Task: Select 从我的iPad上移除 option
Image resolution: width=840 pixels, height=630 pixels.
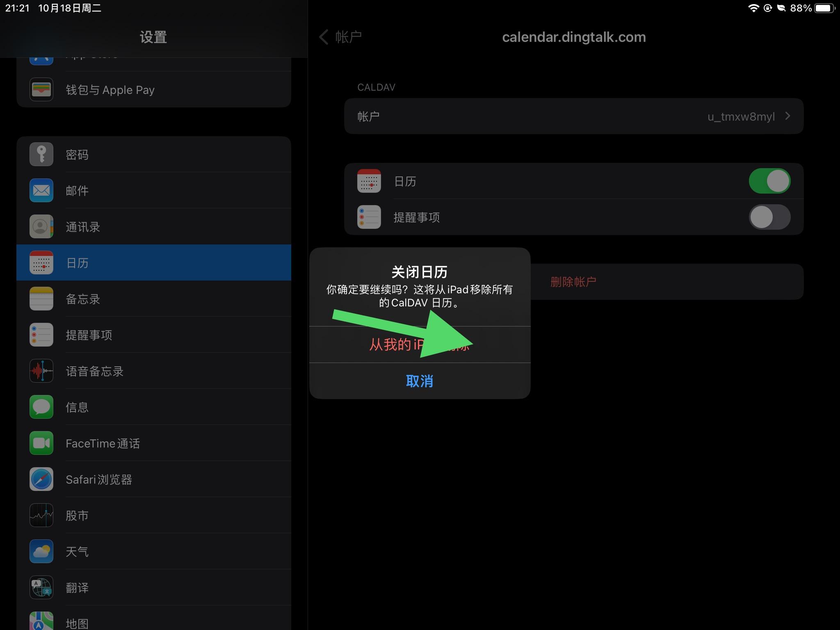Action: [x=420, y=344]
